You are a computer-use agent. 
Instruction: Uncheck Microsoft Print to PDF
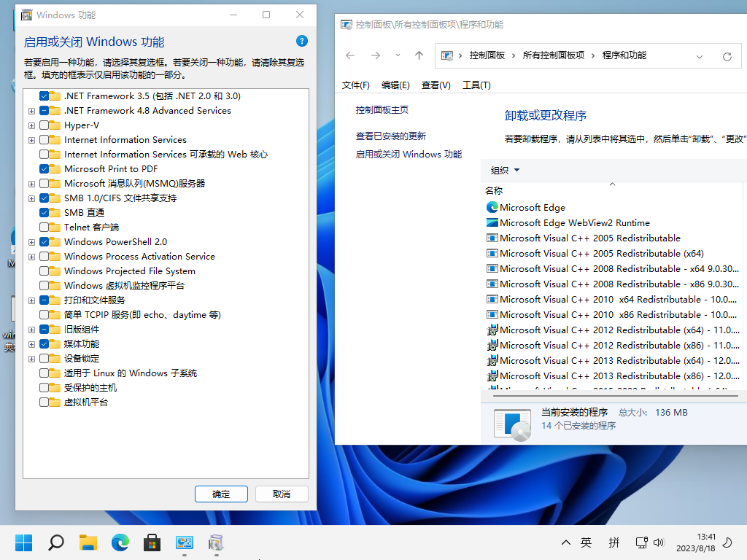point(44,169)
